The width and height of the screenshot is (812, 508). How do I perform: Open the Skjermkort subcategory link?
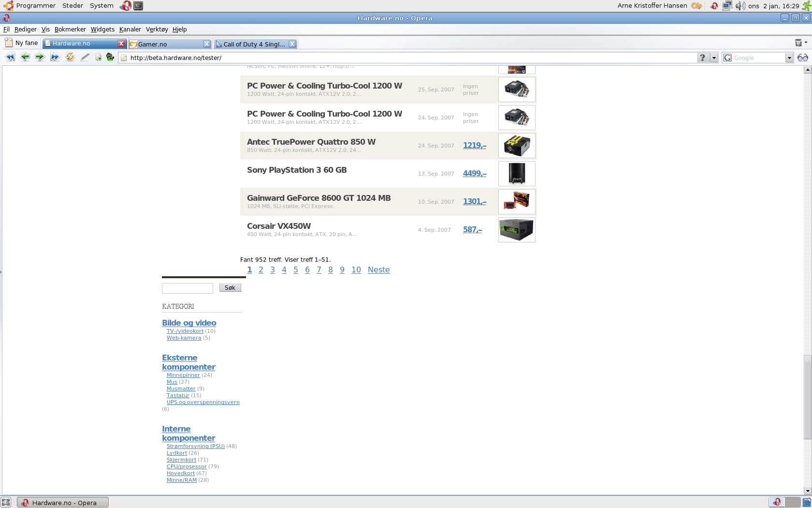pos(181,460)
